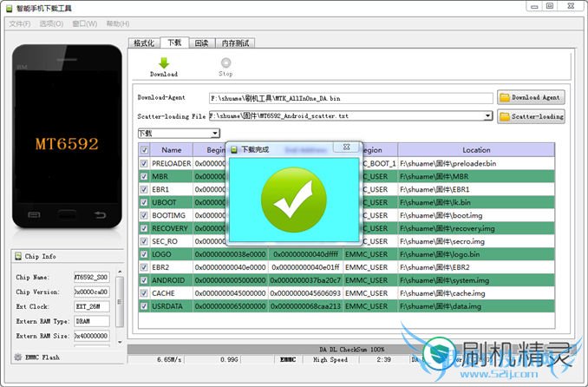Uncheck the RECOVERY partition checkbox
The height and width of the screenshot is (387, 588).
click(x=144, y=228)
